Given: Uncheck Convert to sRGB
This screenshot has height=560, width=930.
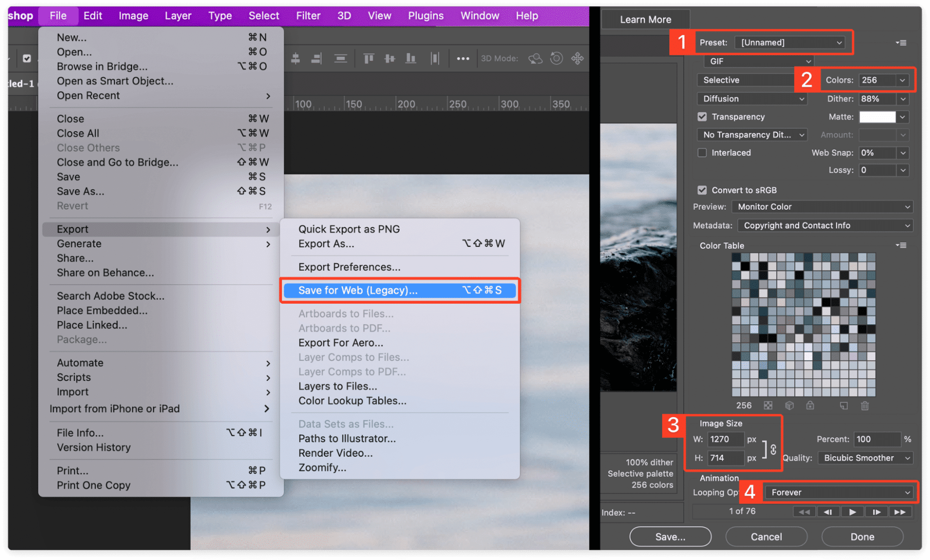Looking at the screenshot, I should click(x=702, y=190).
